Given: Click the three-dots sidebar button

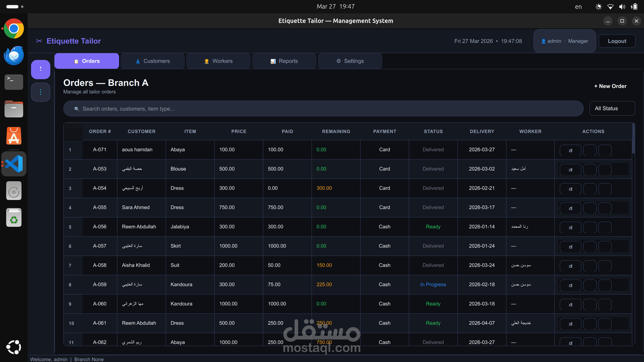Looking at the screenshot, I should (x=40, y=92).
